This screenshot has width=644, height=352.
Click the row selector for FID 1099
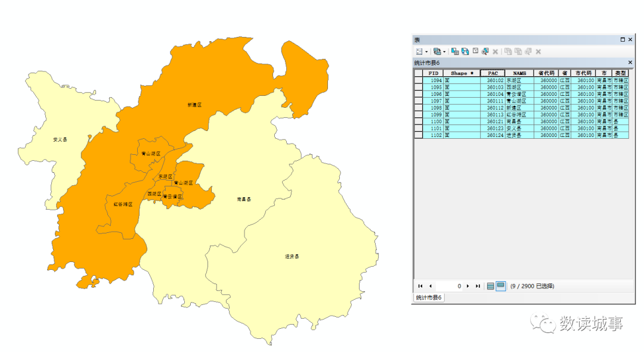pos(419,114)
